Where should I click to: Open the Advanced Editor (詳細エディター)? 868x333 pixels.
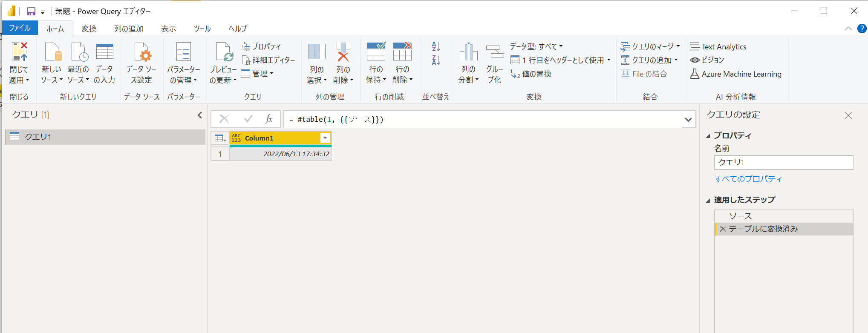268,60
